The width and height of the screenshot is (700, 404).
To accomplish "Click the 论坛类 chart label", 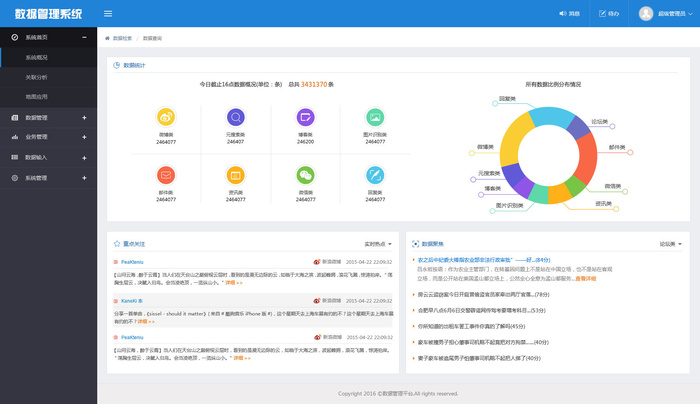I will click(600, 121).
